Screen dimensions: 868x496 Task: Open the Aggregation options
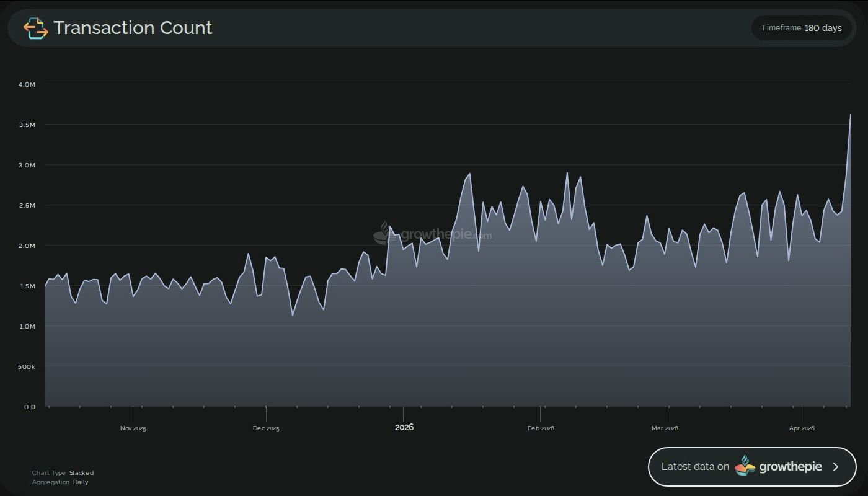coord(61,482)
